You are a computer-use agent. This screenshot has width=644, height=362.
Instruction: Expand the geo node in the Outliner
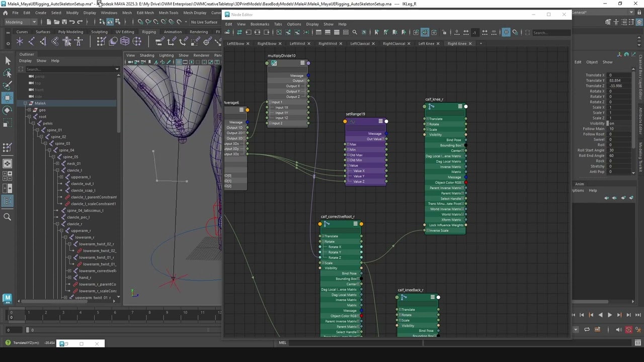[x=29, y=110]
